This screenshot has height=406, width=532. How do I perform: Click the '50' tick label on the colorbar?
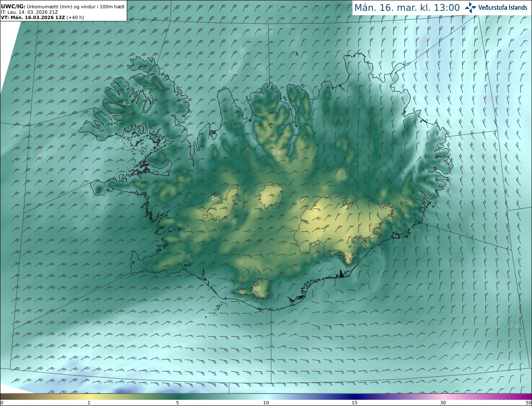[x=528, y=403]
